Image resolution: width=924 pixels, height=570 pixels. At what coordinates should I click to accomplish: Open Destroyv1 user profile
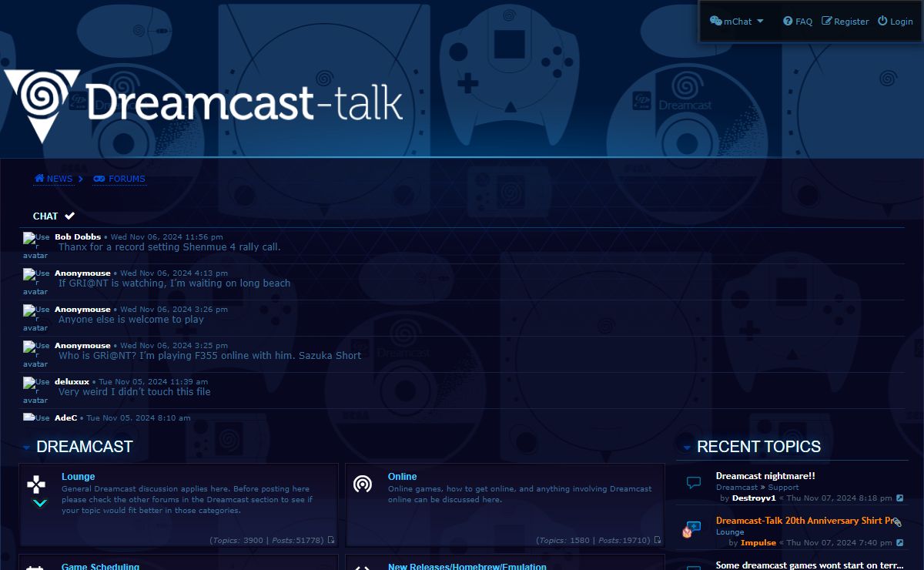coord(754,498)
